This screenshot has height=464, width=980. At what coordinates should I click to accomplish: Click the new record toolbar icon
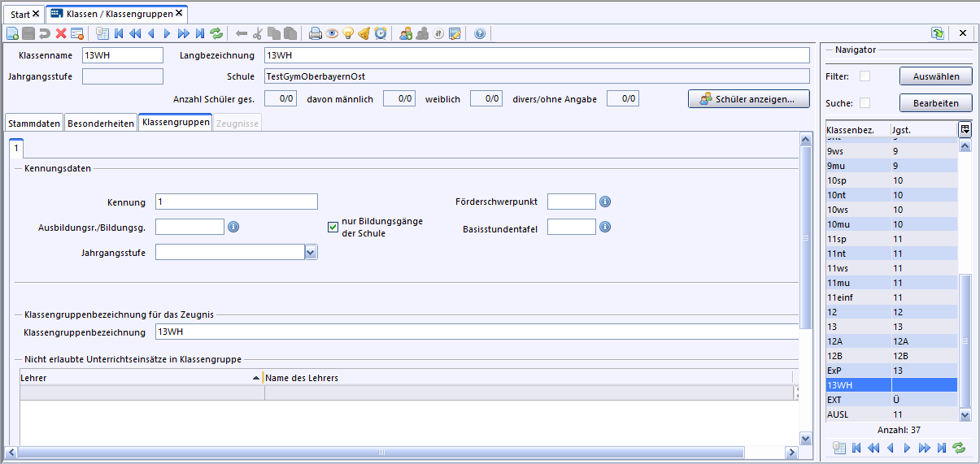click(12, 33)
